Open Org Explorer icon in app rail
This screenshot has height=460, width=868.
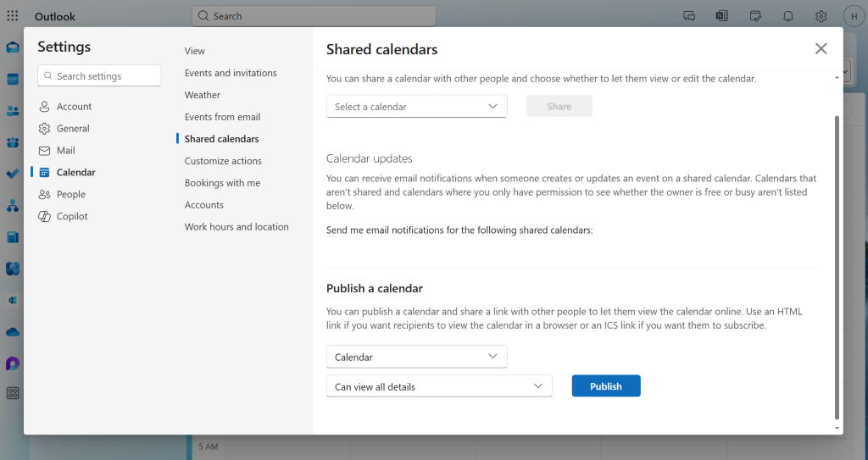(12, 206)
